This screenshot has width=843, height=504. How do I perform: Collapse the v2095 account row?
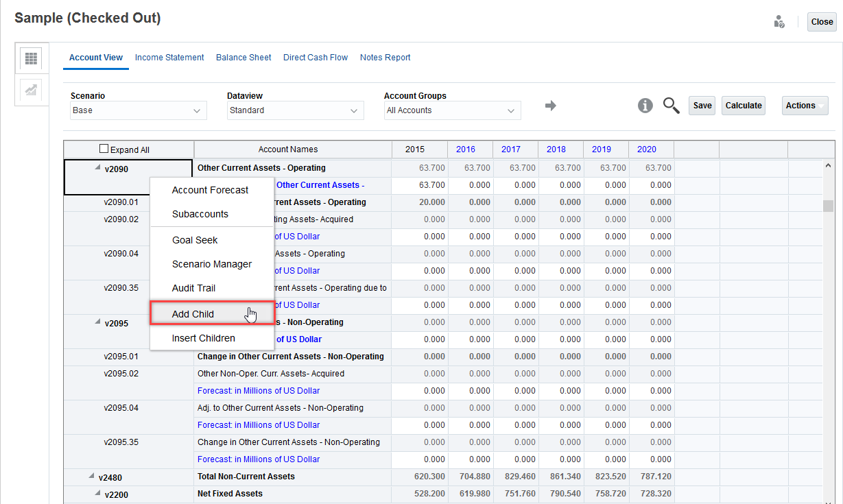click(x=98, y=322)
